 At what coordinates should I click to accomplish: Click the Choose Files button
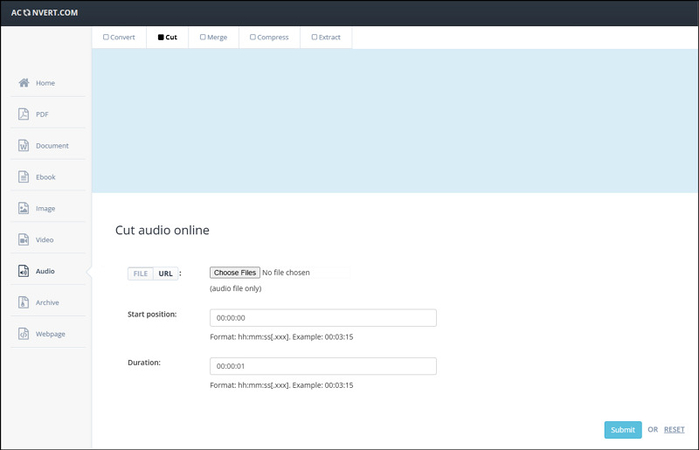pyautogui.click(x=235, y=272)
